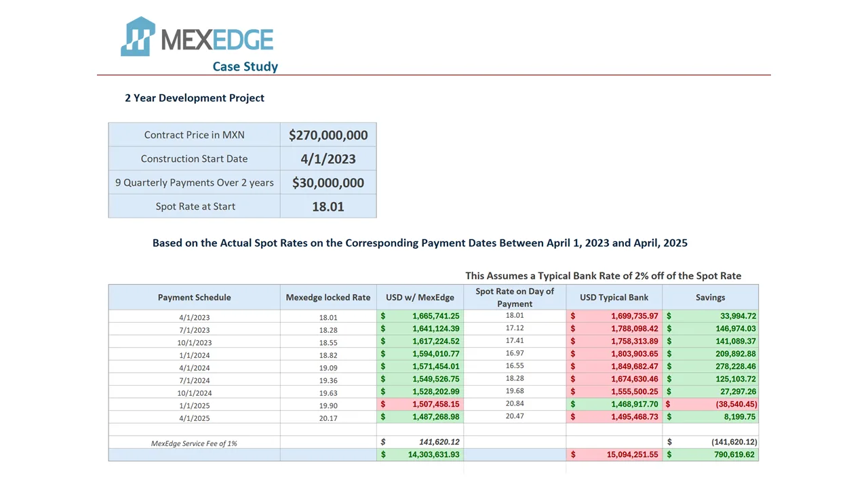Click the $270,000,000 contract price cell
This screenshot has height=488, width=868.
328,135
